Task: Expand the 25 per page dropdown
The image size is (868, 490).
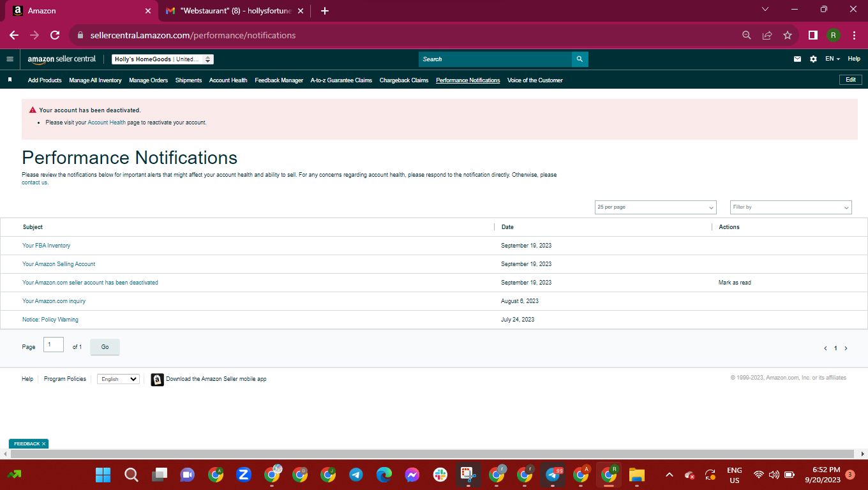Action: 655,207
